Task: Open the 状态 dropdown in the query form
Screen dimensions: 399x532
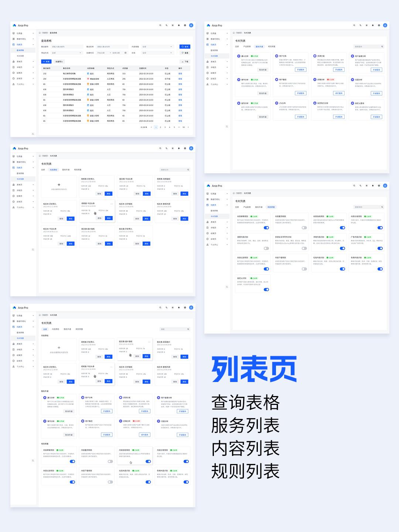Action: tap(157, 53)
